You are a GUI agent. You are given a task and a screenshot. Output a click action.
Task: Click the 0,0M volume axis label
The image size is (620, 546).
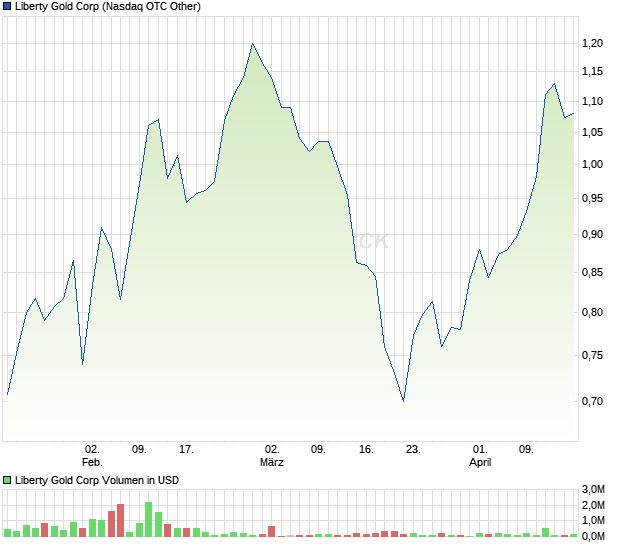[x=593, y=536]
